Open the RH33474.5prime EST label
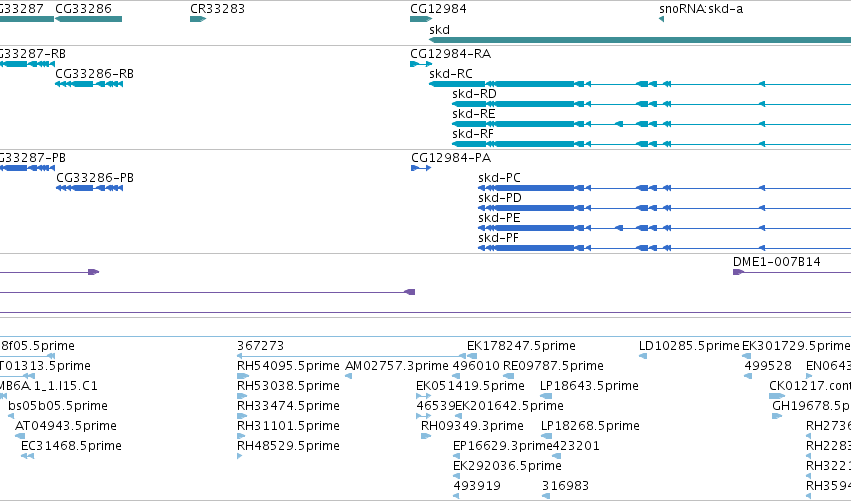The width and height of the screenshot is (851, 501). (288, 406)
